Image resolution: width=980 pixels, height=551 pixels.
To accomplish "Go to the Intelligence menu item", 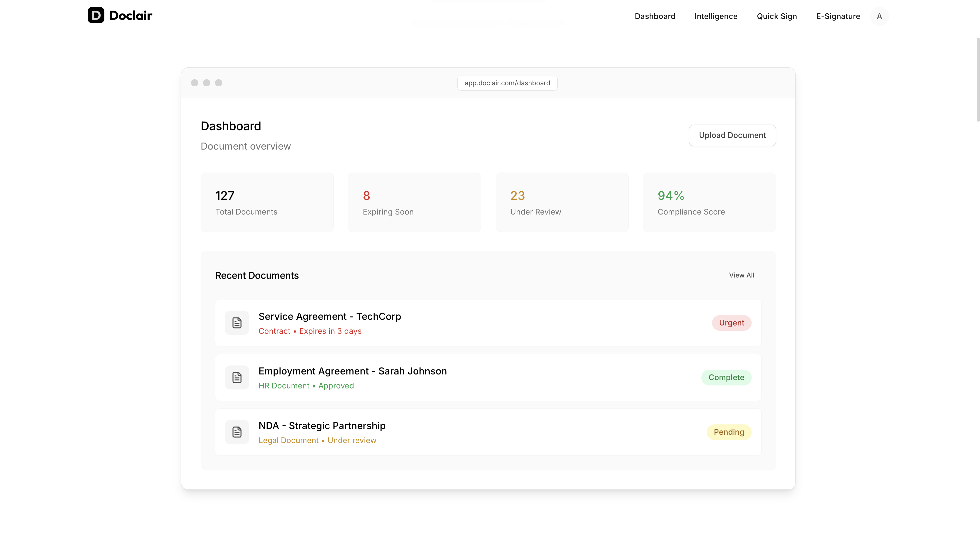I will tap(716, 16).
